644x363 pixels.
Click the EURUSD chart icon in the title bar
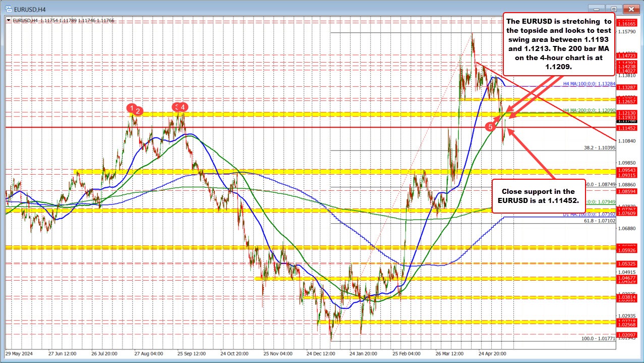click(x=9, y=9)
